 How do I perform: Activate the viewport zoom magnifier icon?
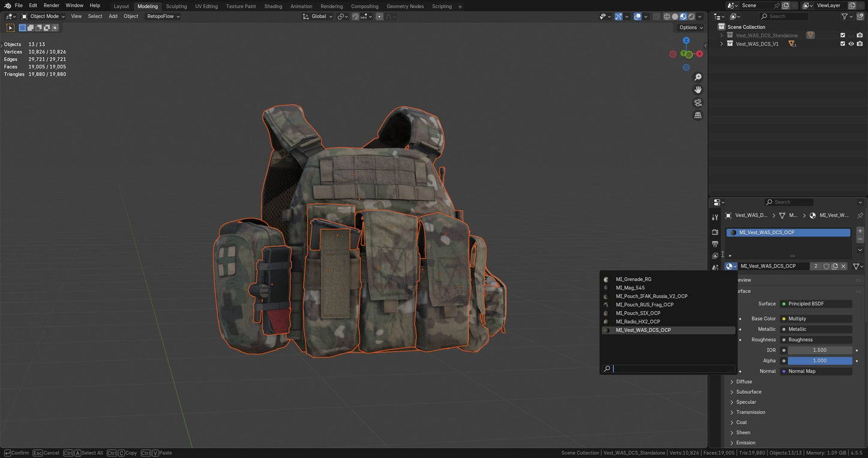tap(698, 77)
